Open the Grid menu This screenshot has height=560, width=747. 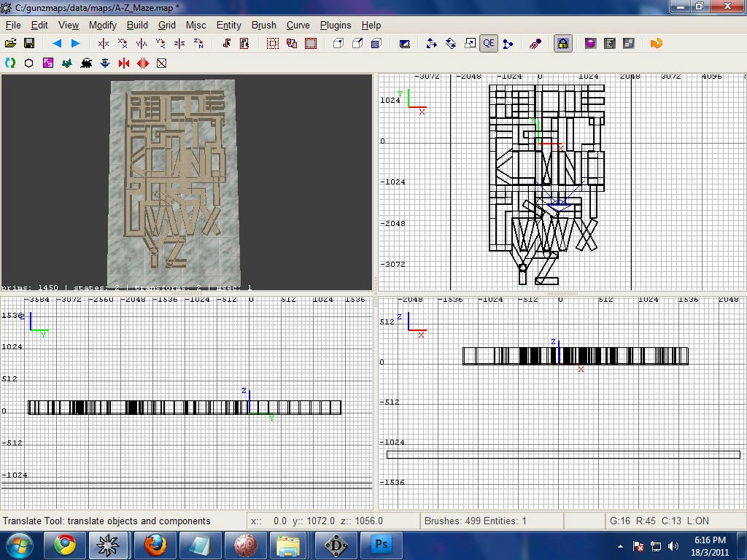click(x=166, y=25)
